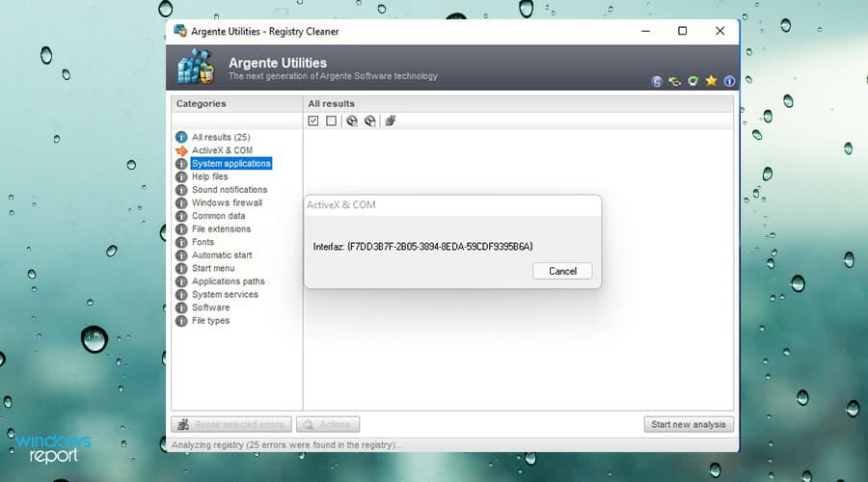
Task: Choose the Software category
Action: (210, 308)
